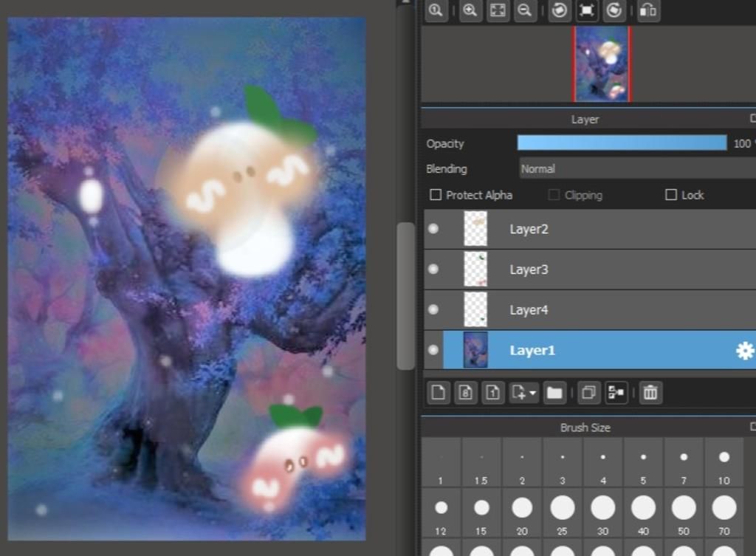
Task: Hide Layer3 visibility dot
Action: pos(433,269)
